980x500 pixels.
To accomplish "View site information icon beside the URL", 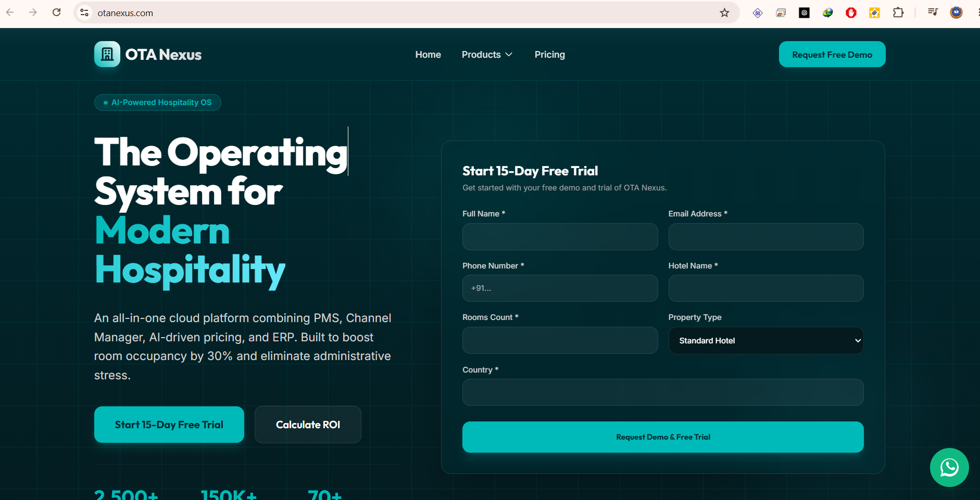I will click(x=84, y=12).
